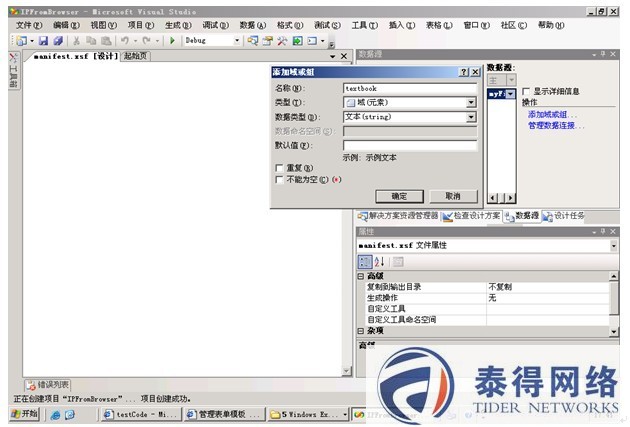Click the Undo toolbar icon
The height and width of the screenshot is (427, 630).
(x=125, y=41)
